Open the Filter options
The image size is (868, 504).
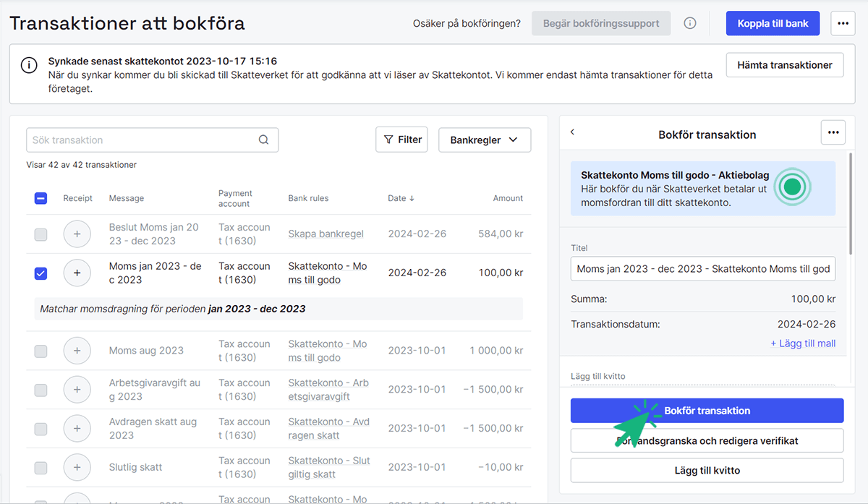tap(401, 140)
